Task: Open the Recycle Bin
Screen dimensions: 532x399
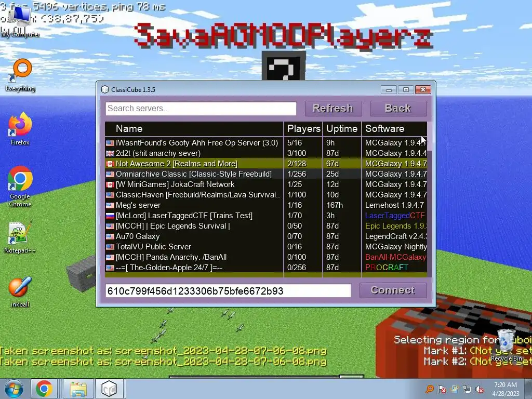Action: 506,345
